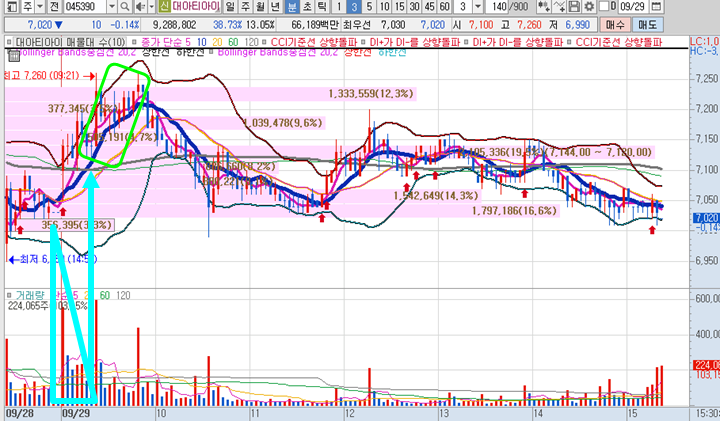Viewport: 720px width, 421px height.
Task: Click the 매도 sell button
Action: tap(647, 25)
